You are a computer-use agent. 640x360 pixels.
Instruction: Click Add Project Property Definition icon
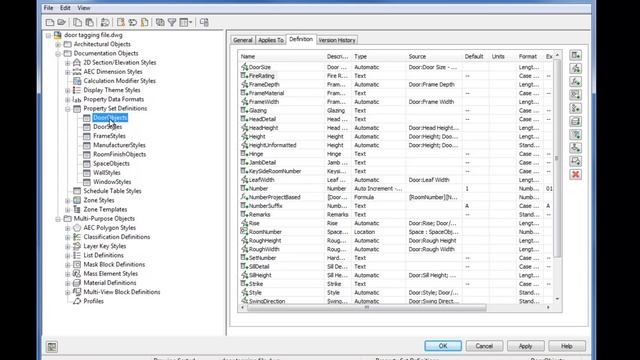(576, 135)
